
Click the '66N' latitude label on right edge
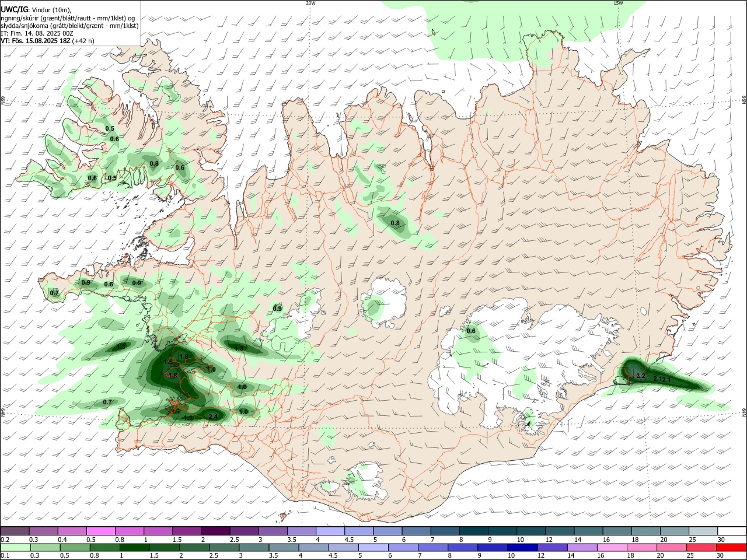pos(744,100)
